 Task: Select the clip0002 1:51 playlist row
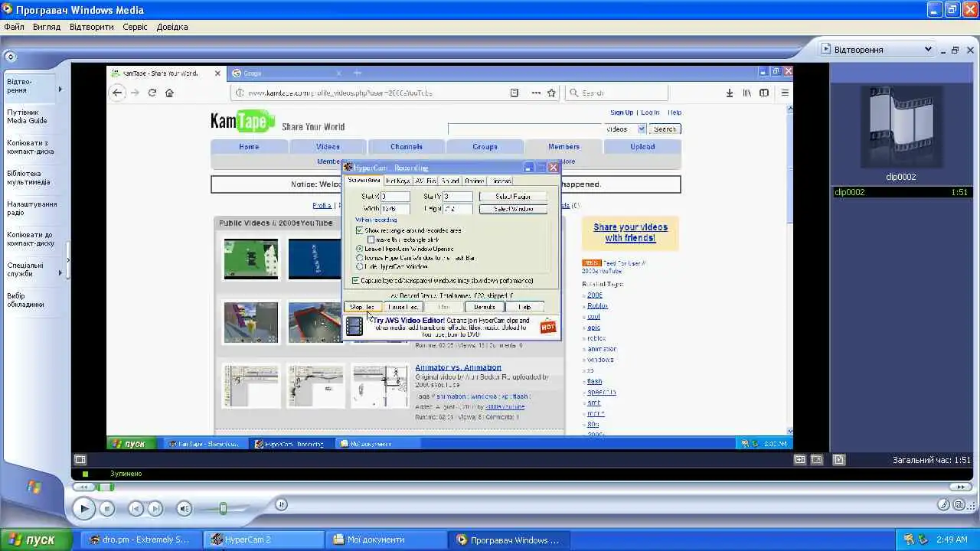click(x=901, y=192)
